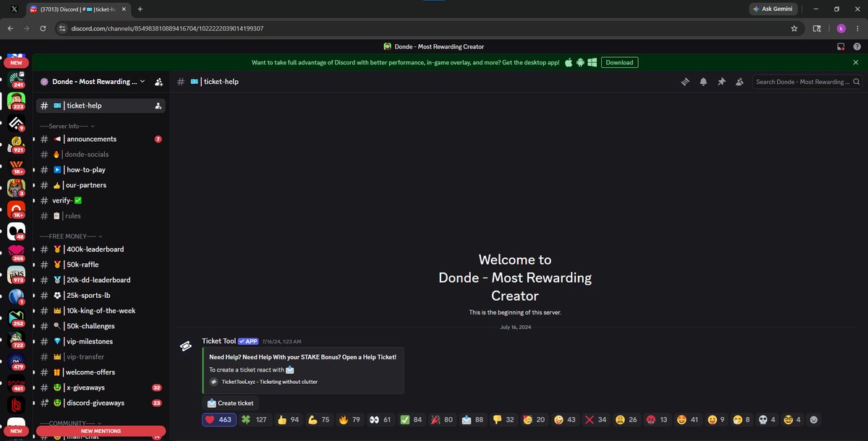This screenshot has width=868, height=441.
Task: Open server icon with 921 badge
Action: (17, 145)
